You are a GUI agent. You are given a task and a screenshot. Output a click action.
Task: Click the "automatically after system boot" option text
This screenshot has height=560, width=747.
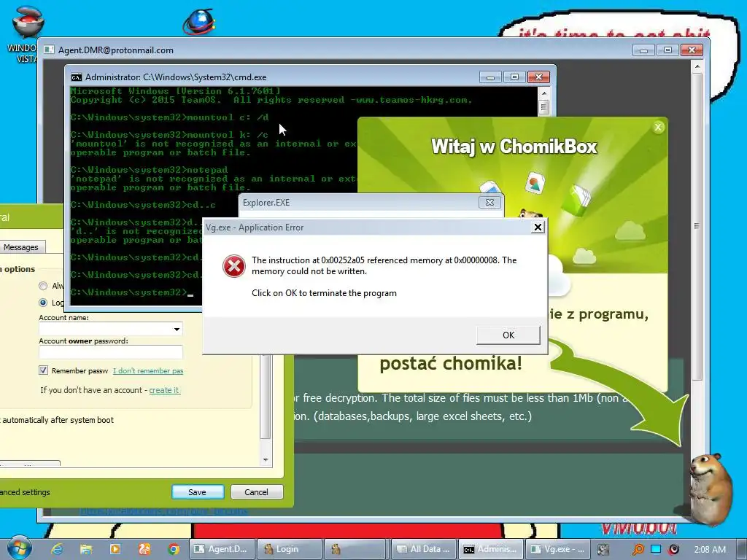point(57,420)
